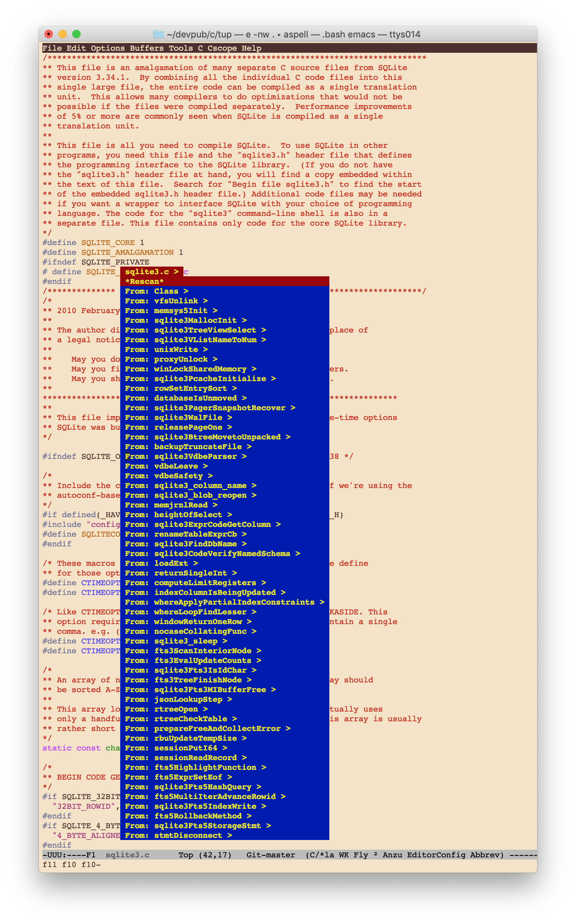Expand the 'From: vfsUnlink' submenu
The width and height of the screenshot is (576, 924).
tap(225, 301)
